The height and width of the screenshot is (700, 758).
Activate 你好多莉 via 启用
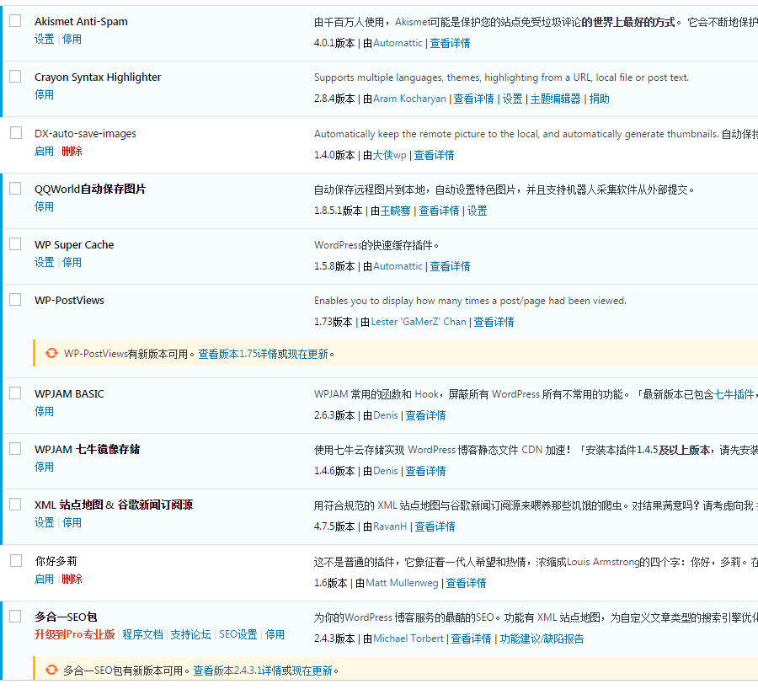point(44,580)
